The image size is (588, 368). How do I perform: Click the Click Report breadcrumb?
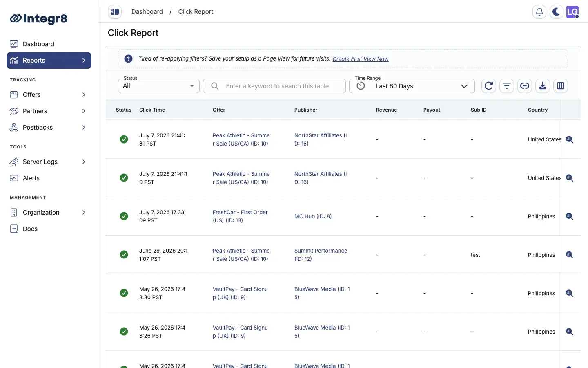click(x=196, y=12)
